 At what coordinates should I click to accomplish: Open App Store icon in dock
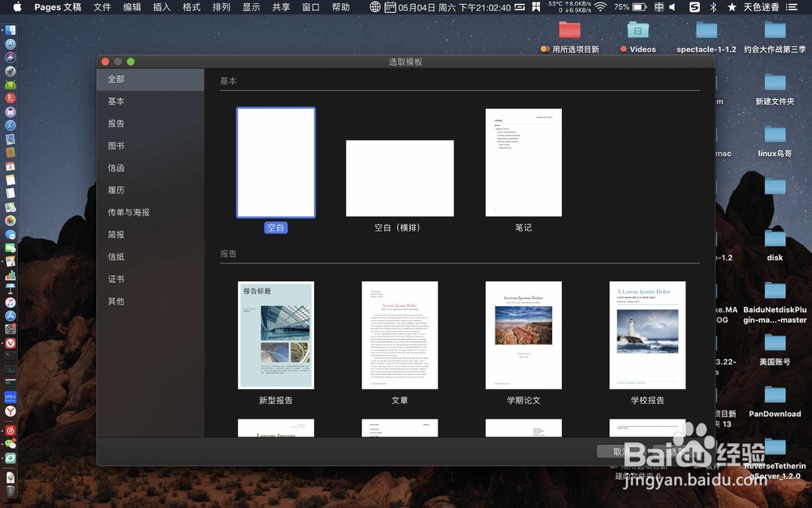[x=11, y=315]
